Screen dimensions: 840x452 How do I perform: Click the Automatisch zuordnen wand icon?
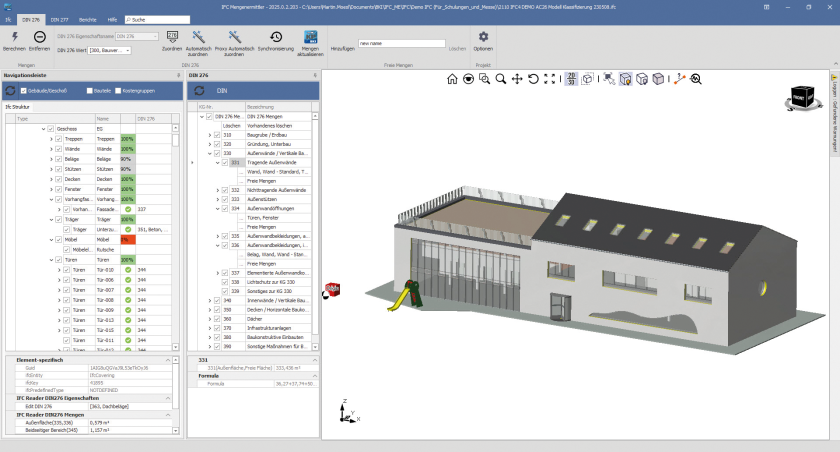pyautogui.click(x=198, y=37)
